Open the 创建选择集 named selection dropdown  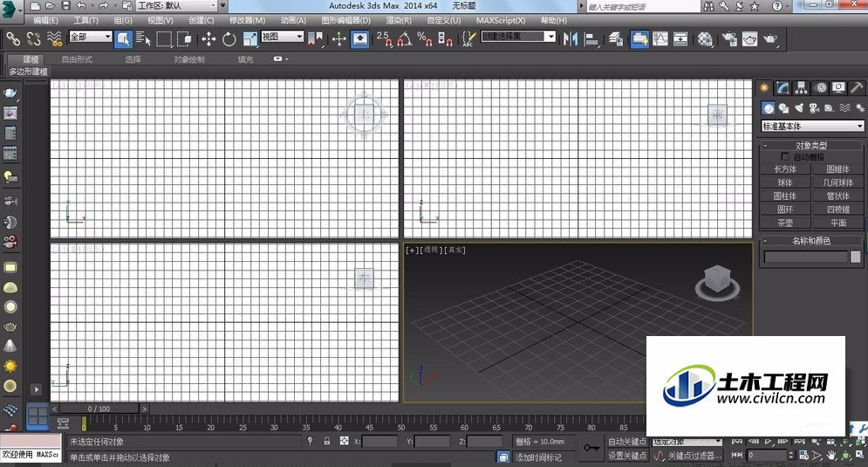pyautogui.click(x=518, y=37)
